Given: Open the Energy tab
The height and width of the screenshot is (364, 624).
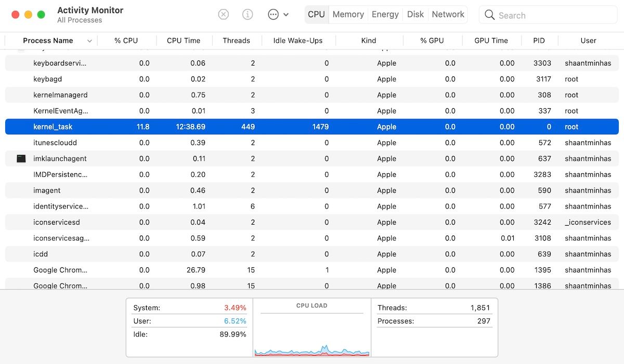Looking at the screenshot, I should coord(385,15).
